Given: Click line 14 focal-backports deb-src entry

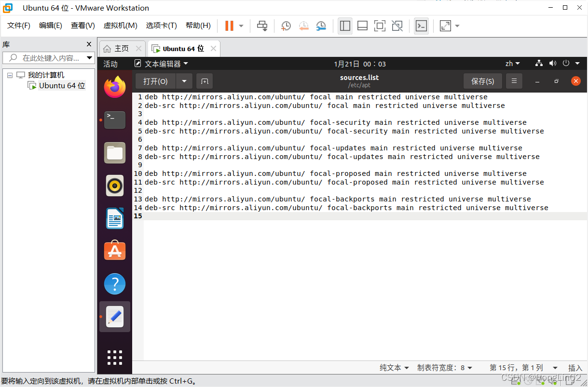Looking at the screenshot, I should click(x=346, y=208).
